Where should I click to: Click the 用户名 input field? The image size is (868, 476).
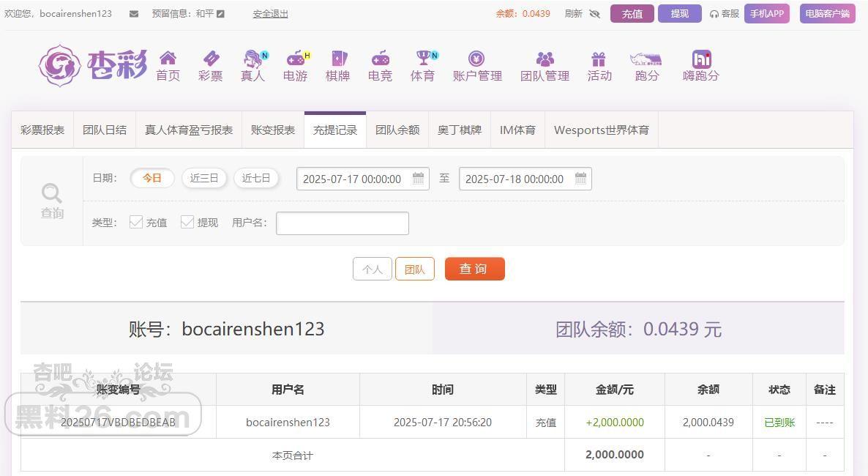(342, 223)
